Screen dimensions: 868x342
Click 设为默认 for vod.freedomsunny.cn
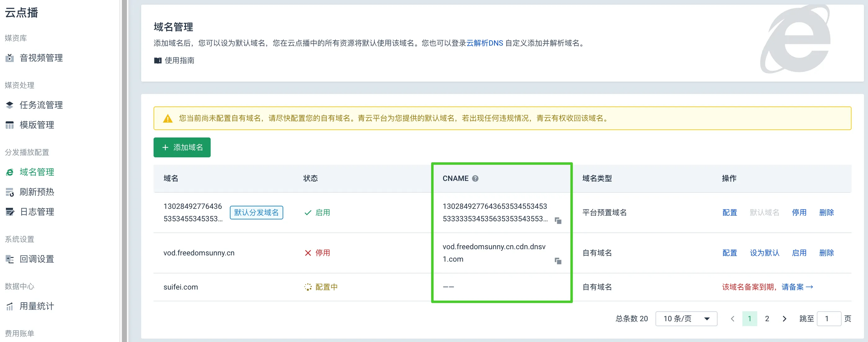(765, 253)
